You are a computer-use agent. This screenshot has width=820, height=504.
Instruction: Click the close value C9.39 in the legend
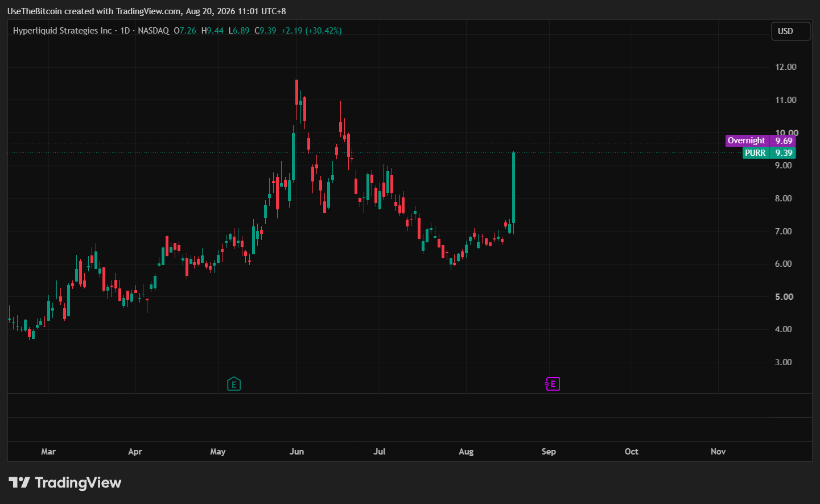(x=265, y=31)
